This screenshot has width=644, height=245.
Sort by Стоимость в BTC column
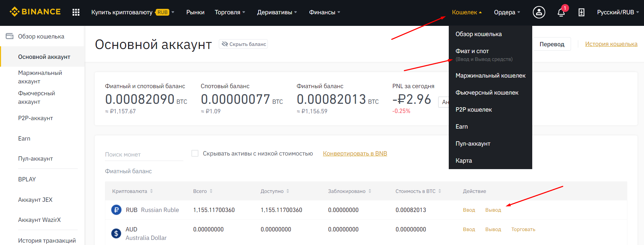coord(418,191)
